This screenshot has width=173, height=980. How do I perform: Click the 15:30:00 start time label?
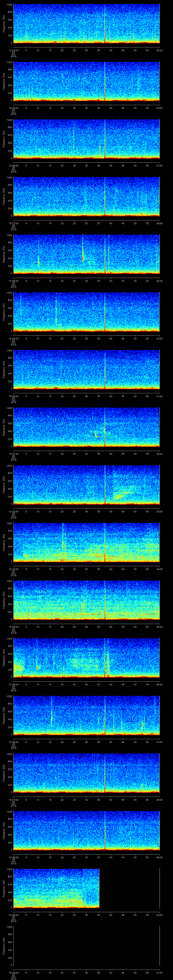tap(13, 396)
